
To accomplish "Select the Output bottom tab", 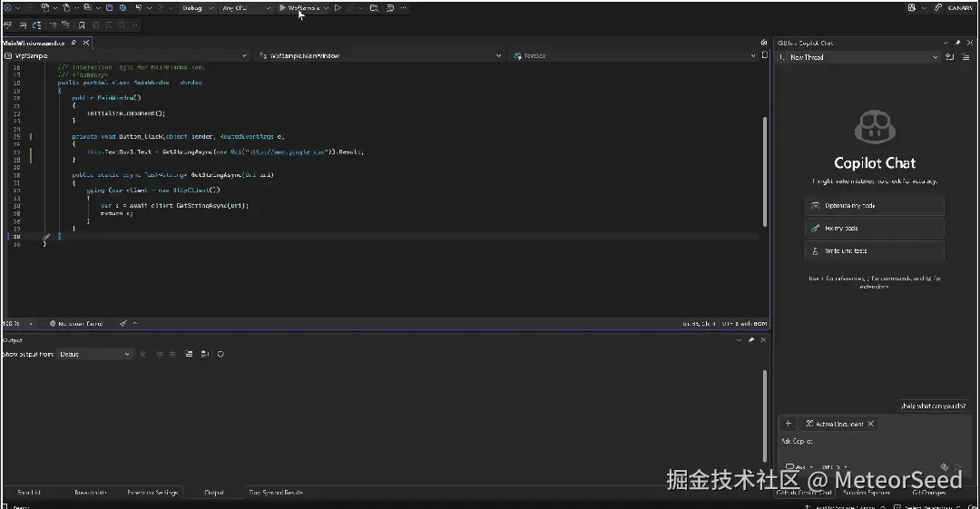I will pos(214,493).
